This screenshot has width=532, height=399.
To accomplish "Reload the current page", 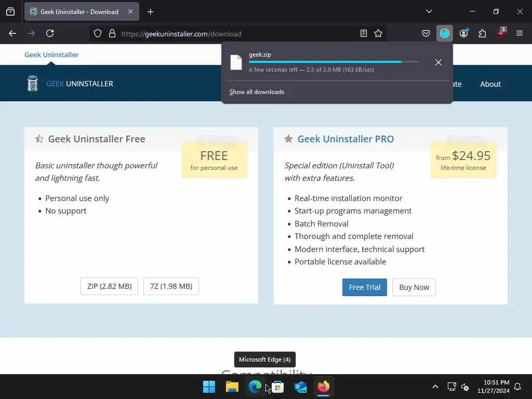I will tap(50, 33).
